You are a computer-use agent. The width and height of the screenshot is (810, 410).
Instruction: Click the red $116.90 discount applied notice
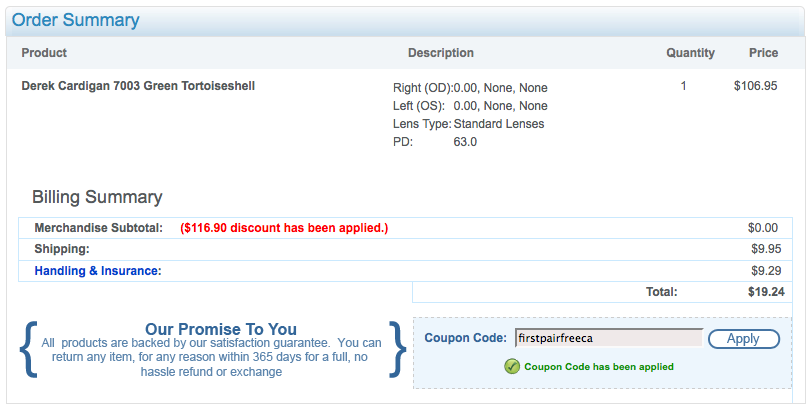[284, 228]
